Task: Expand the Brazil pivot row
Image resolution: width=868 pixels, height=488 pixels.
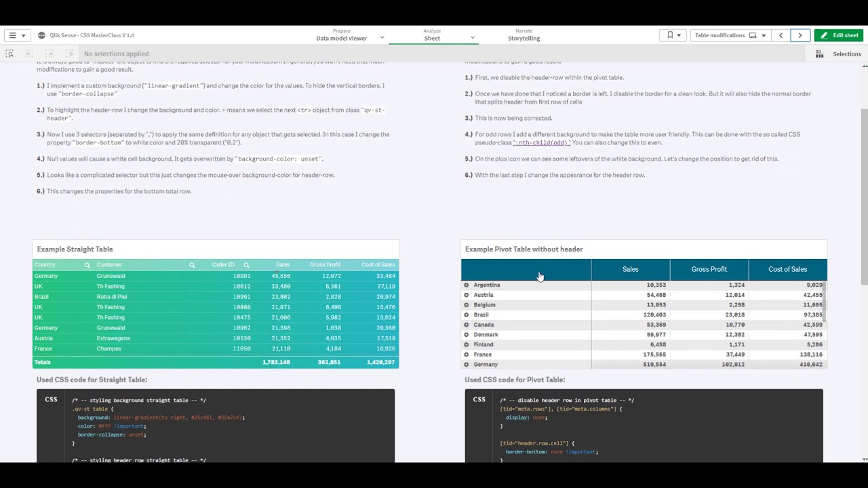Action: (467, 315)
